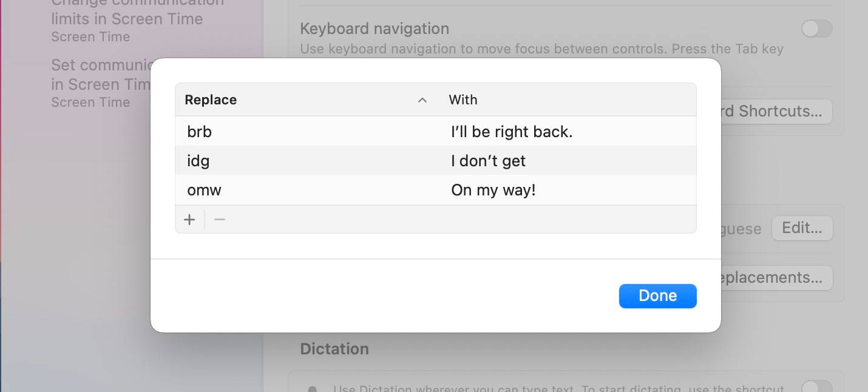The image size is (868, 392).
Task: Click the Replace column header
Action: tap(211, 100)
